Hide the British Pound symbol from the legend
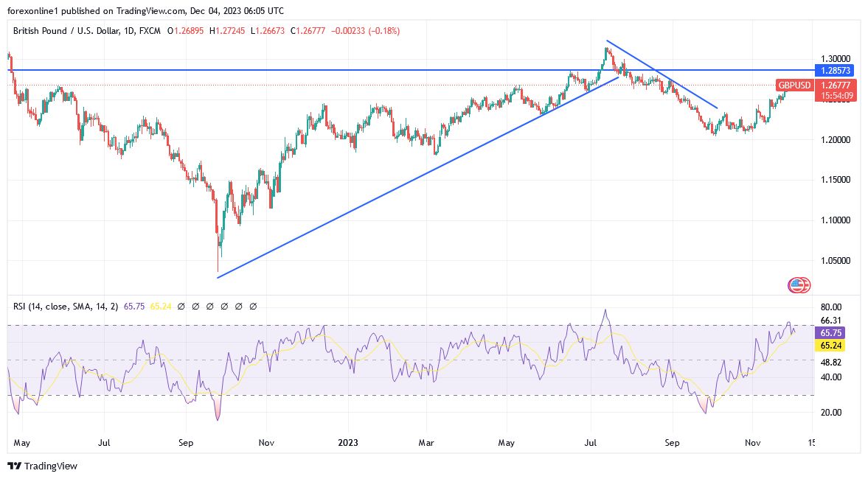 coord(57,31)
